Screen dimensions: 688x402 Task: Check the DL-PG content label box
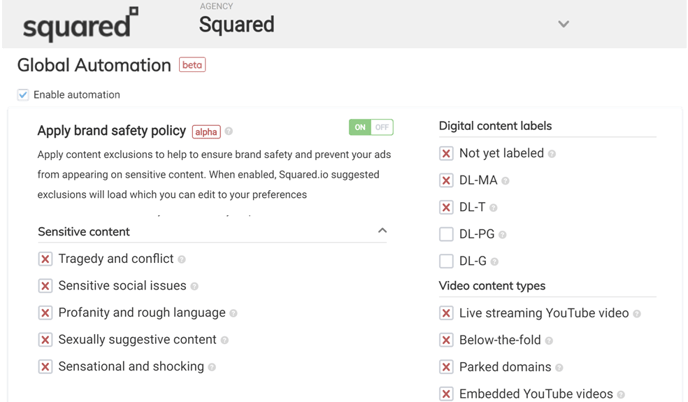446,234
